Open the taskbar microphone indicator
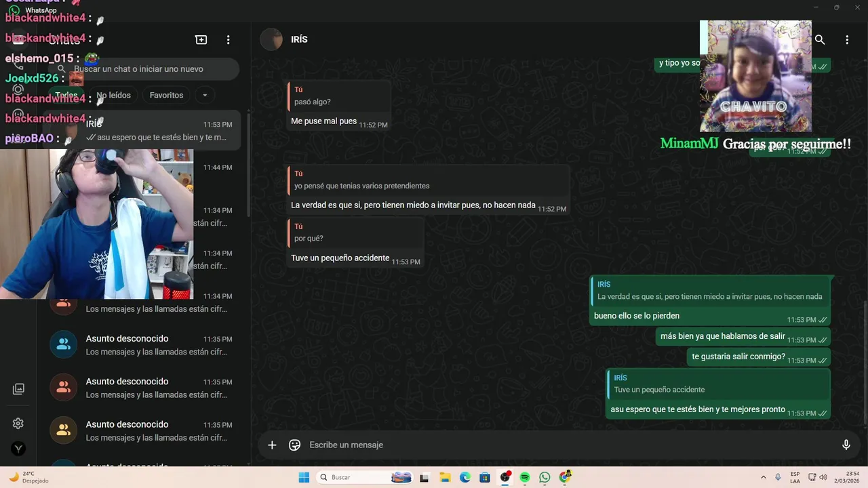 (778, 477)
